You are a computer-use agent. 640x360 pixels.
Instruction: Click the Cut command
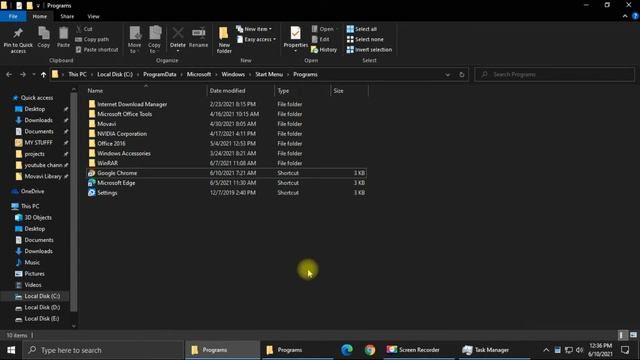click(x=84, y=29)
